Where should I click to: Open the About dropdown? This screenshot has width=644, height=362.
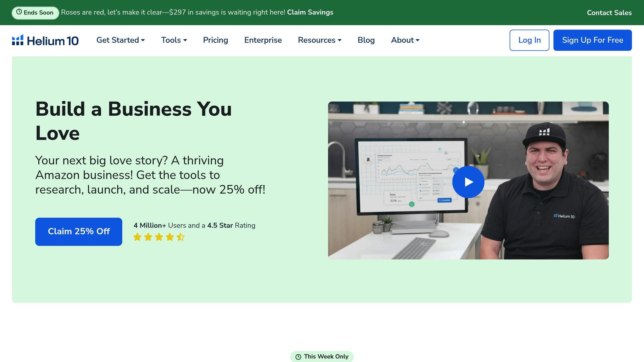pos(405,40)
